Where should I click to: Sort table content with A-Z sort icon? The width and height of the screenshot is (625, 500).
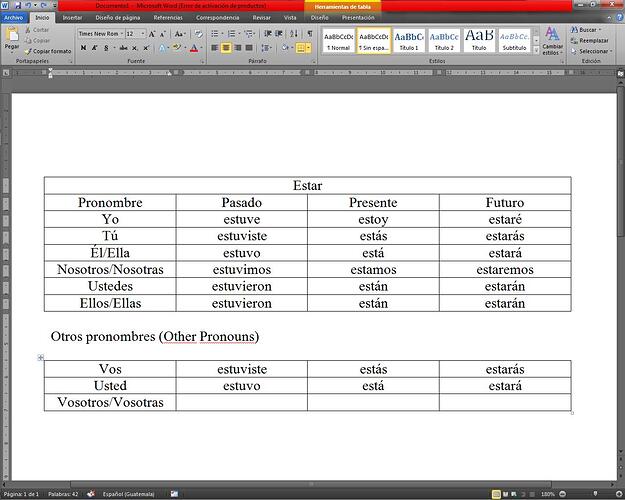(294, 34)
